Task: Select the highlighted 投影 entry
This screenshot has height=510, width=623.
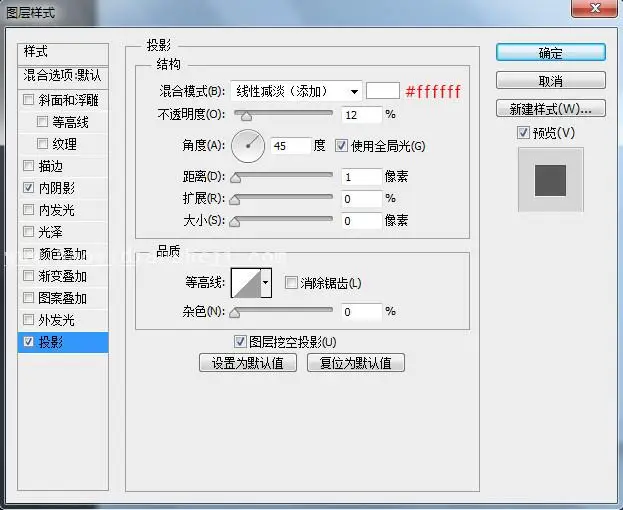Action: [x=63, y=342]
